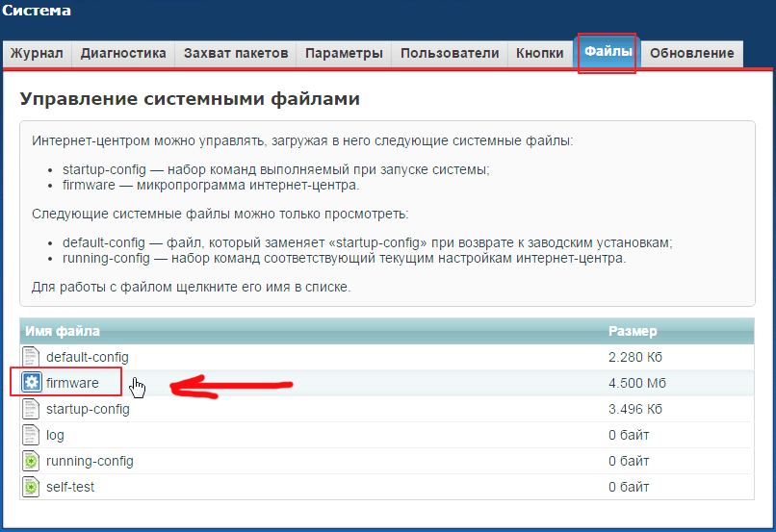The width and height of the screenshot is (776, 532).
Task: Switch to the Диагностика tab
Action: pos(123,54)
